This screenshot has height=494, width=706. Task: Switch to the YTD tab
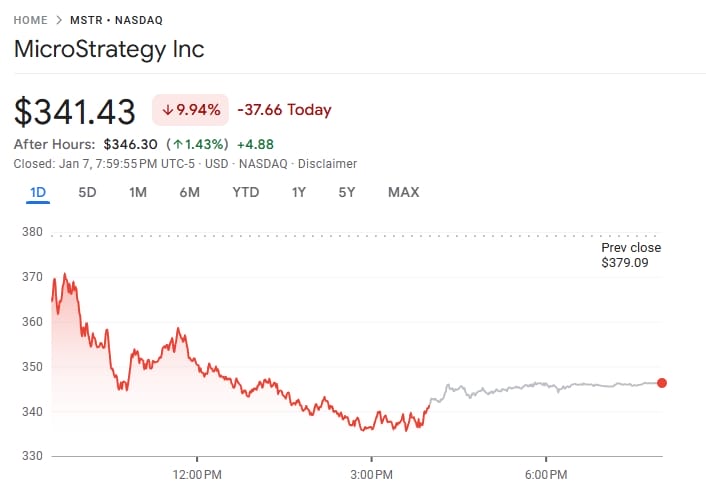(x=245, y=192)
